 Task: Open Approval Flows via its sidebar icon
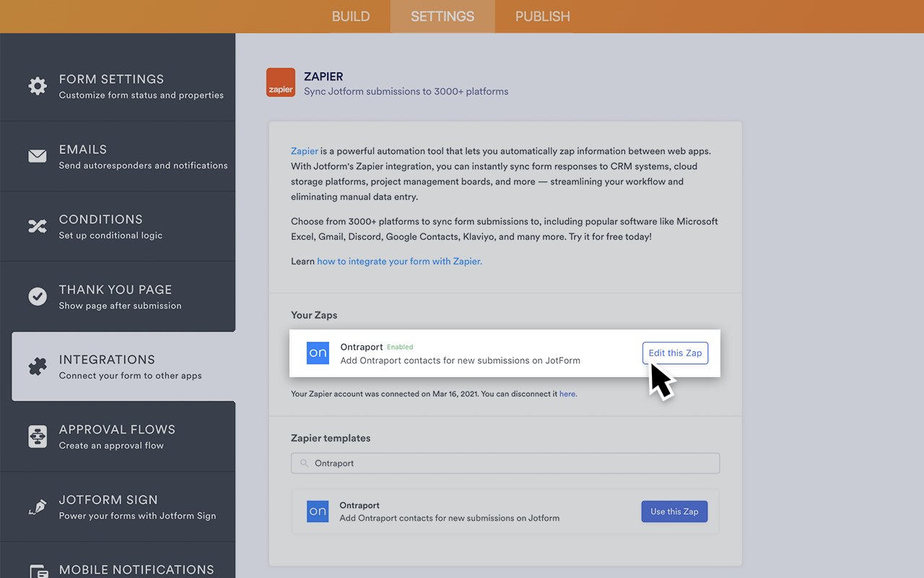click(38, 436)
